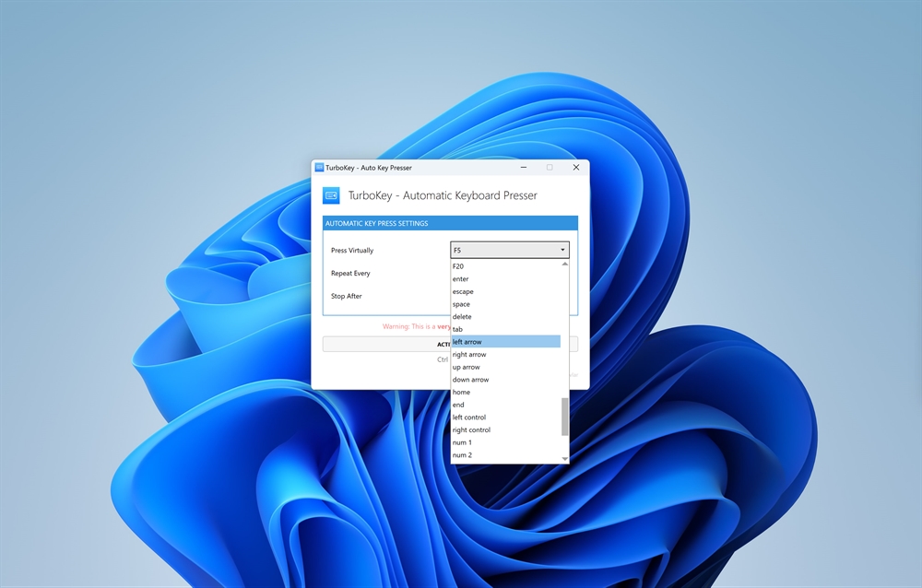Viewport: 922px width, 588px height.
Task: Click the TurboKey - Automatic Keyboard Presser heading
Action: [x=443, y=195]
